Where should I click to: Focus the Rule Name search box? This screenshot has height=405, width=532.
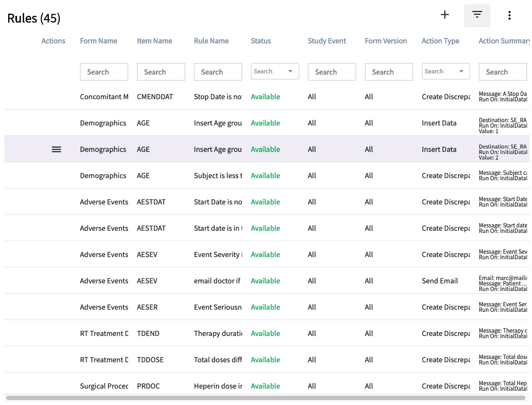[218, 72]
